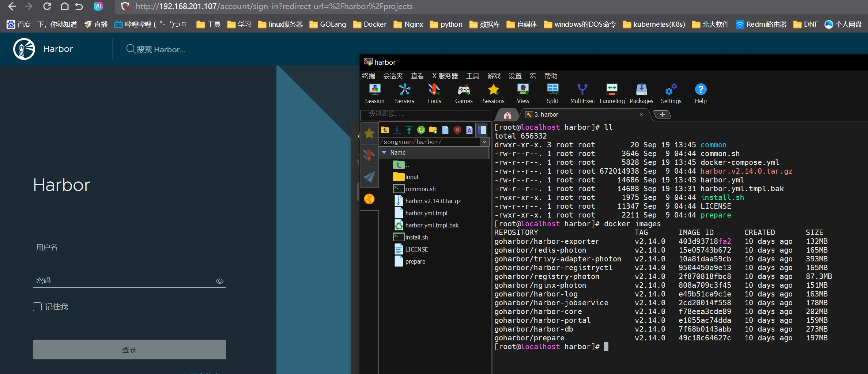
Task: Open the 工具 menu in MobaXterm
Action: [473, 76]
